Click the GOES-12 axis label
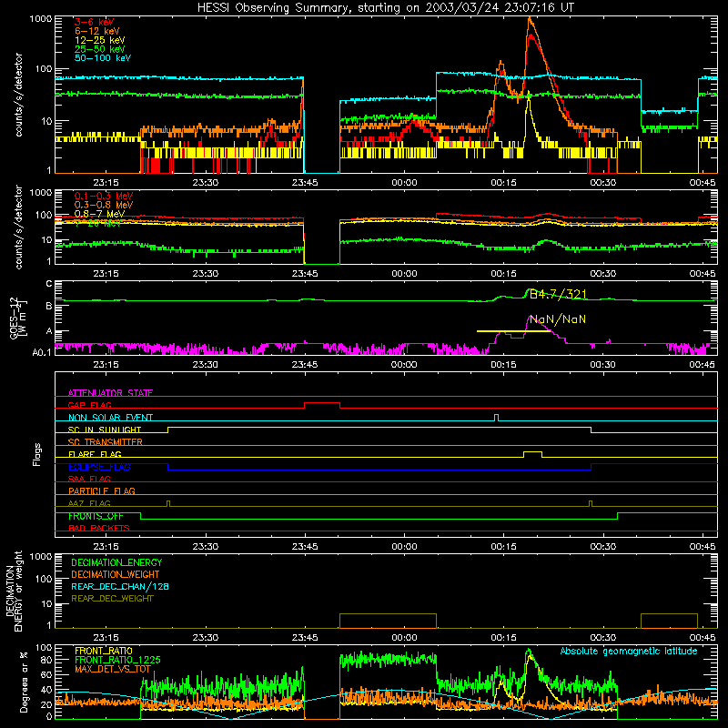The height and width of the screenshot is (728, 728). (19, 318)
